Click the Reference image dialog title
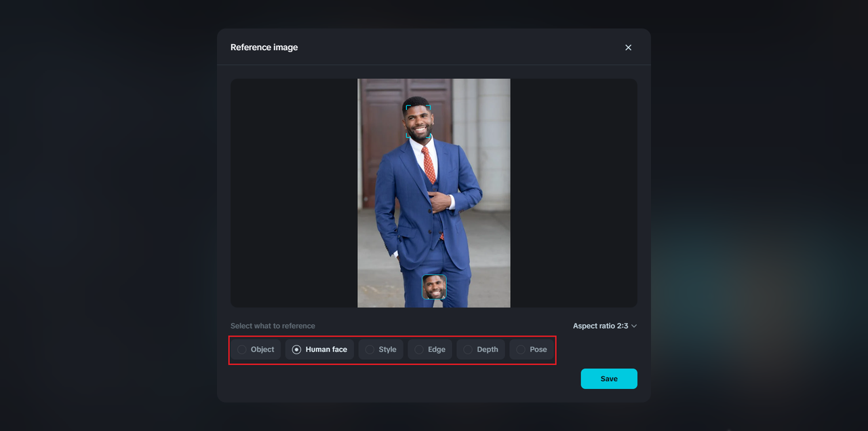The image size is (868, 431). pyautogui.click(x=264, y=48)
